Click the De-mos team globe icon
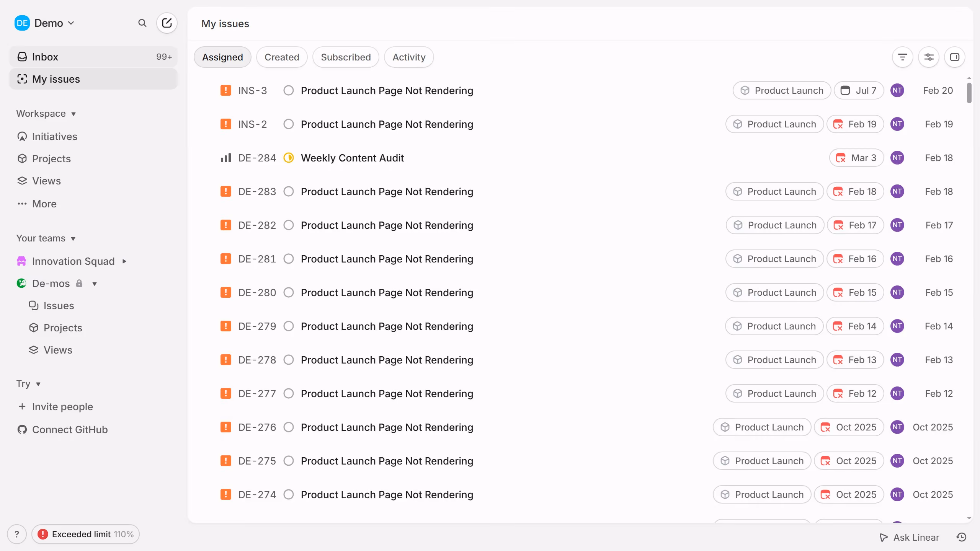This screenshot has width=980, height=551. [x=21, y=284]
